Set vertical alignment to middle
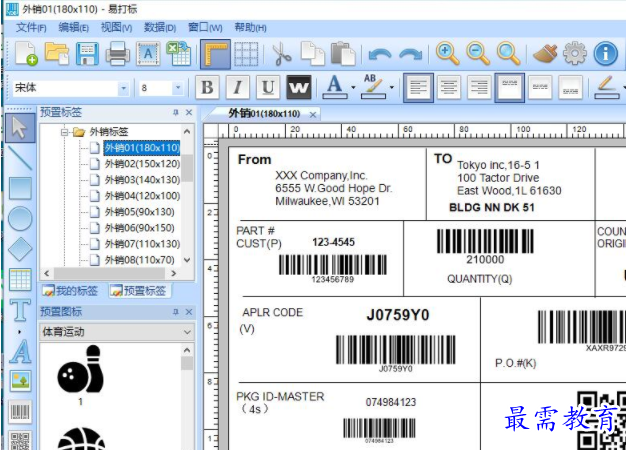 [x=540, y=87]
